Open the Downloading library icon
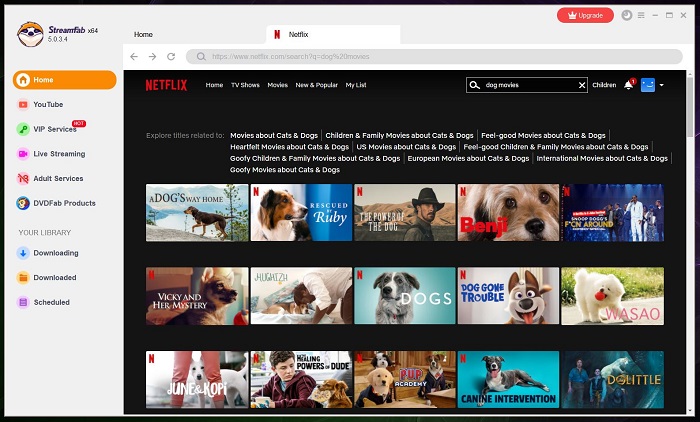This screenshot has height=422, width=700. [x=23, y=253]
